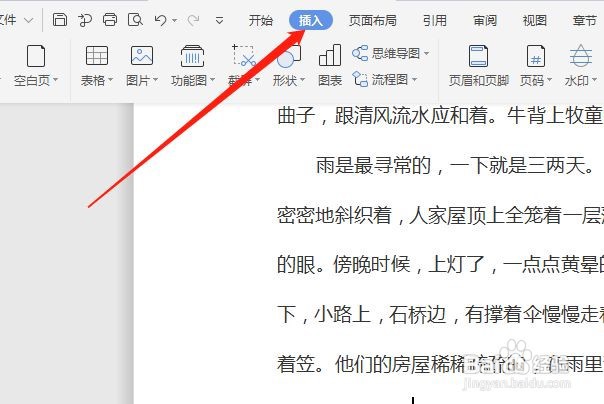
Task: Click the text line starting 密密地斜织着
Action: 440,215
